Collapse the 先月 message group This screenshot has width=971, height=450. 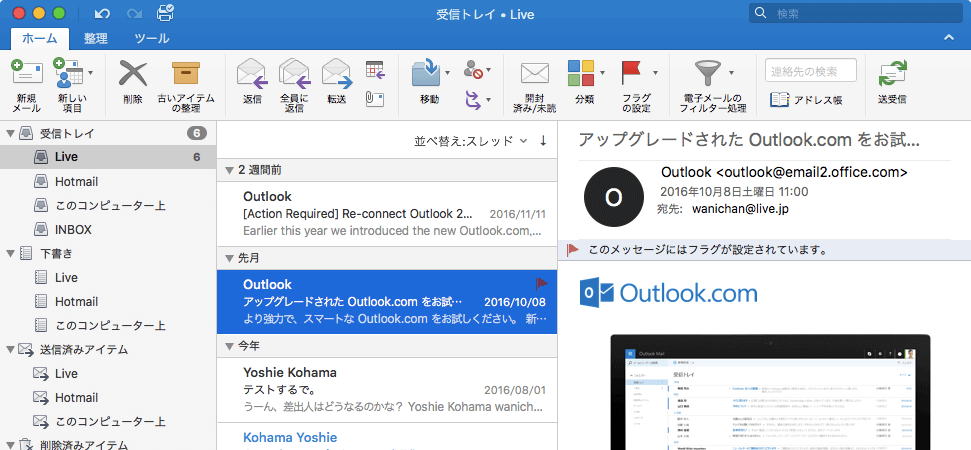230,259
